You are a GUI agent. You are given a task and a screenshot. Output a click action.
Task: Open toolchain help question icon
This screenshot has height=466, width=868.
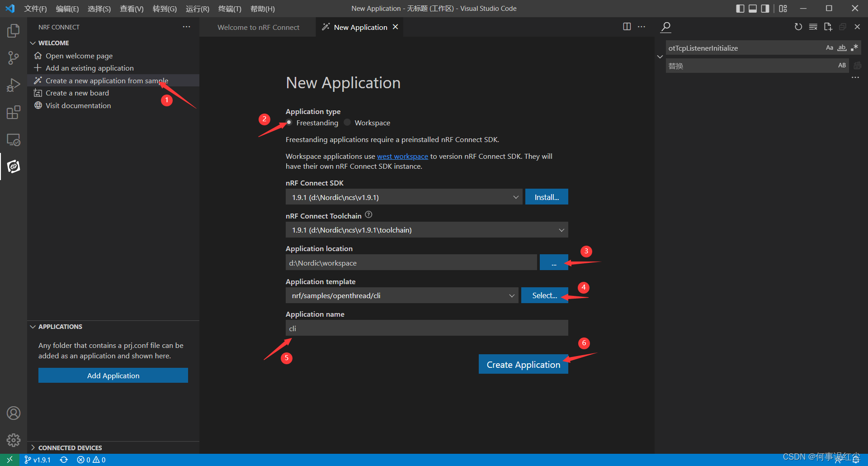[368, 214]
